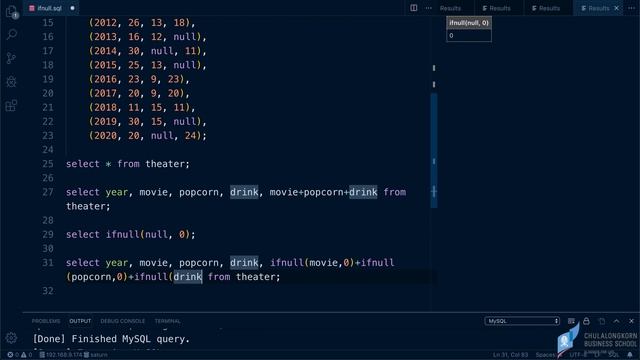Click line number 29 in gutter
The image size is (640, 360).
pyautogui.click(x=48, y=234)
